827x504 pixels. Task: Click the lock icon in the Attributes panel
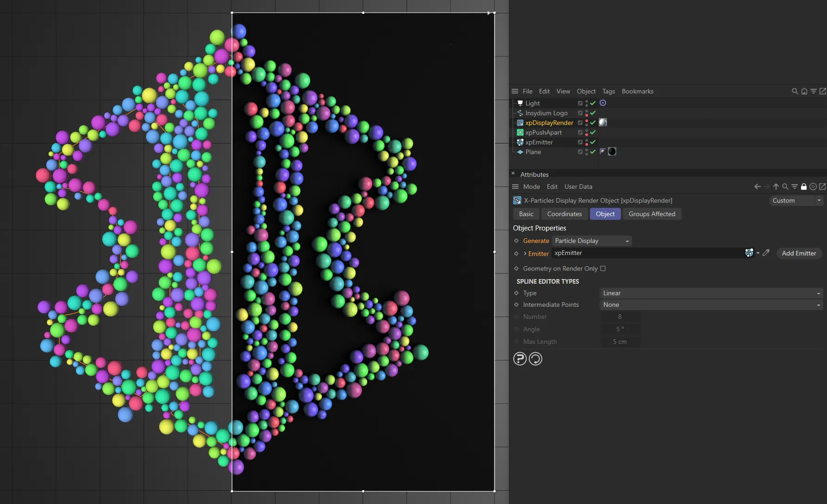pyautogui.click(x=804, y=187)
